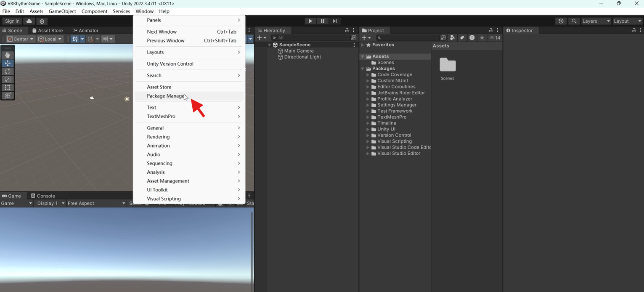Select the Hand view tool

(8, 55)
